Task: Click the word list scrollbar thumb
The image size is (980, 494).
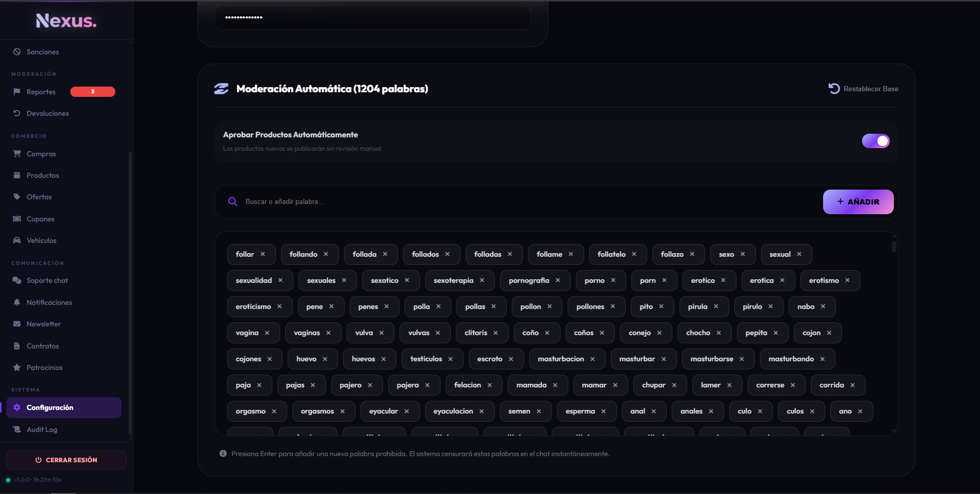Action: coord(894,246)
